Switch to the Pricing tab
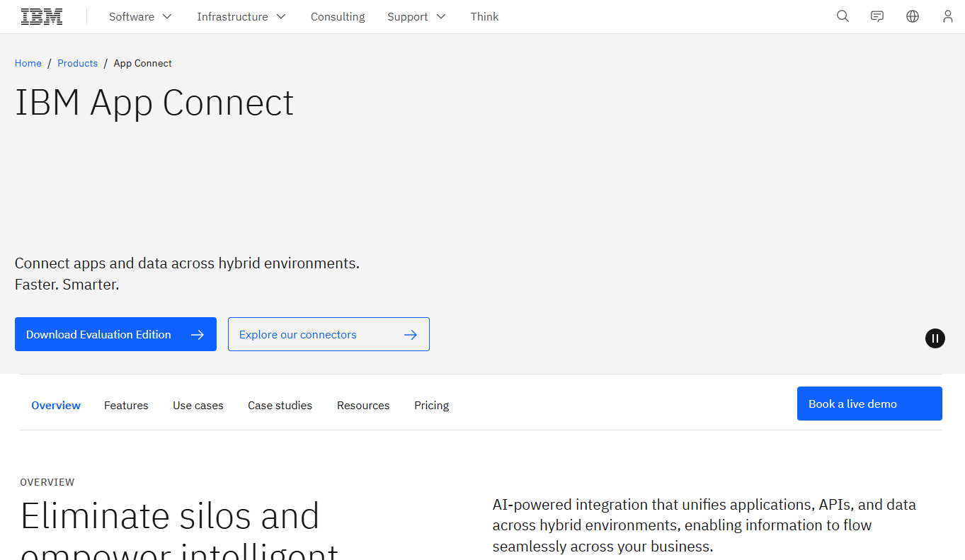This screenshot has width=965, height=560. [432, 406]
